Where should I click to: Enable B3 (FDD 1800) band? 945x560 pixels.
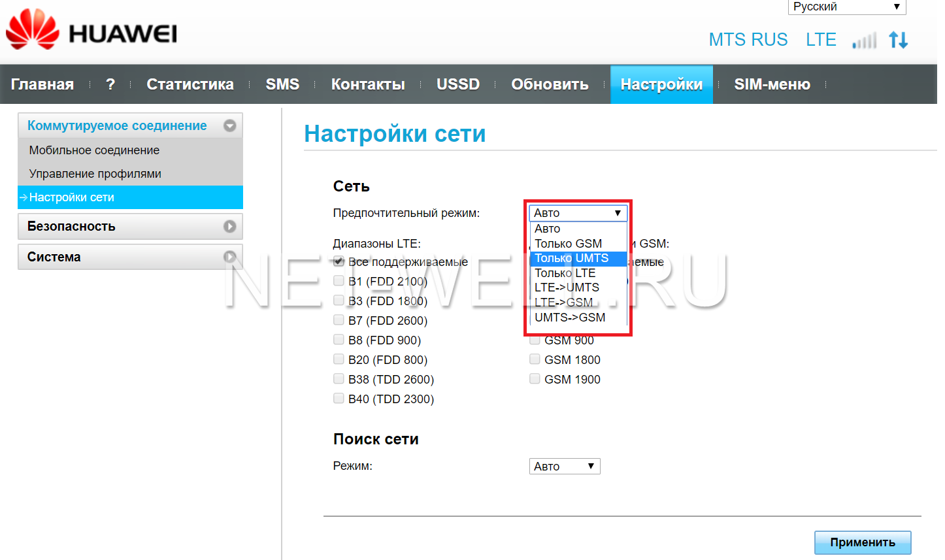click(x=339, y=301)
